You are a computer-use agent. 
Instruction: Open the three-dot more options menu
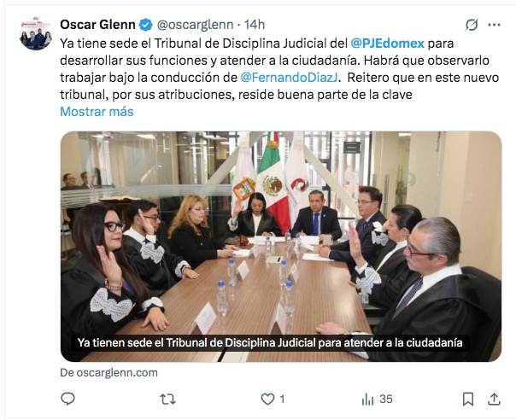[x=495, y=25]
